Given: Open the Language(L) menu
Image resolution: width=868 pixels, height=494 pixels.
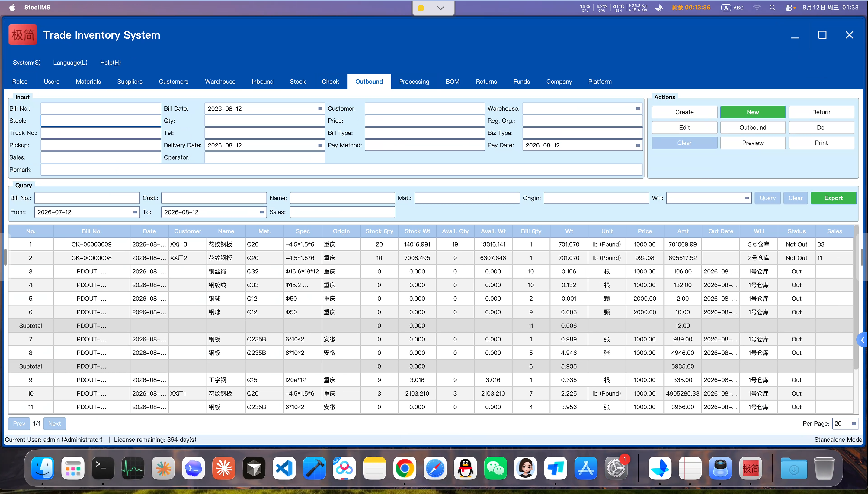Looking at the screenshot, I should point(70,63).
